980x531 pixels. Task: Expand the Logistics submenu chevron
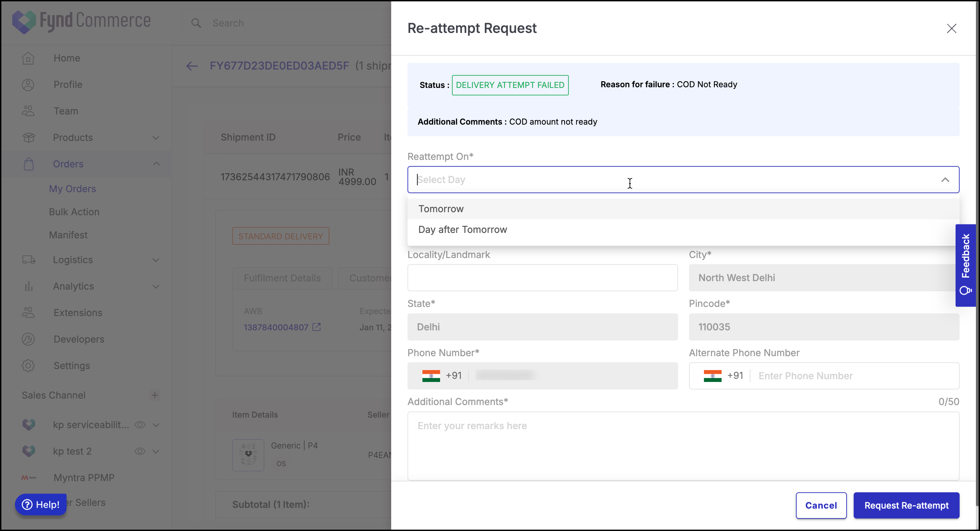click(x=156, y=260)
